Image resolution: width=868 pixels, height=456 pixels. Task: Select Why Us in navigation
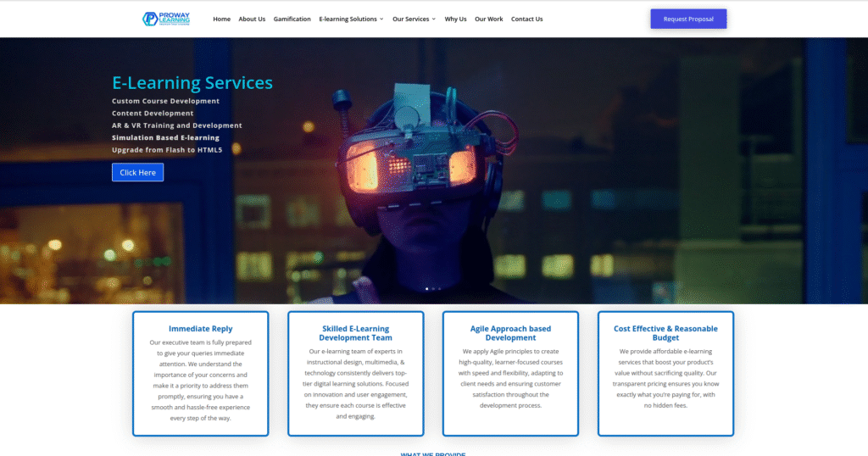click(x=455, y=19)
